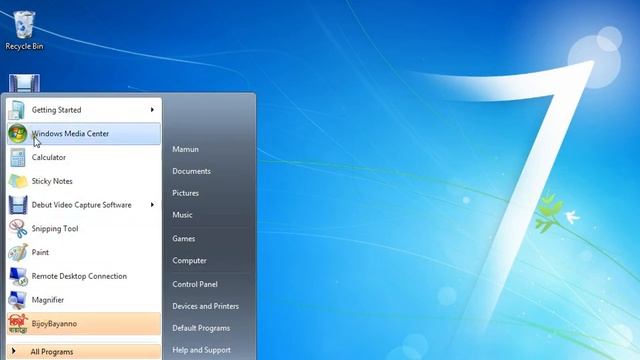Click the Magnifier icon
Viewport: 640px width, 360px height.
18,300
